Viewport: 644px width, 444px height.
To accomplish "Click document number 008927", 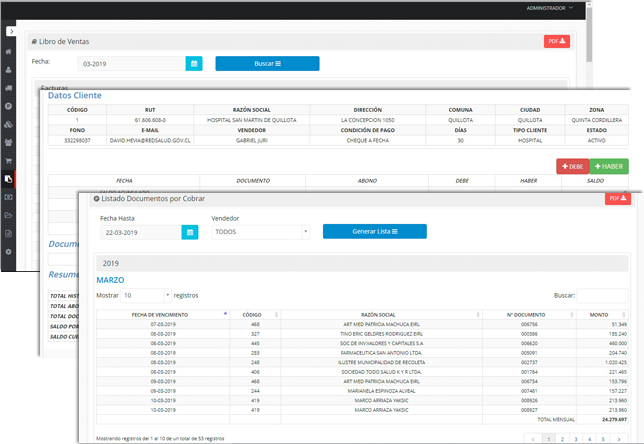I will point(529,410).
